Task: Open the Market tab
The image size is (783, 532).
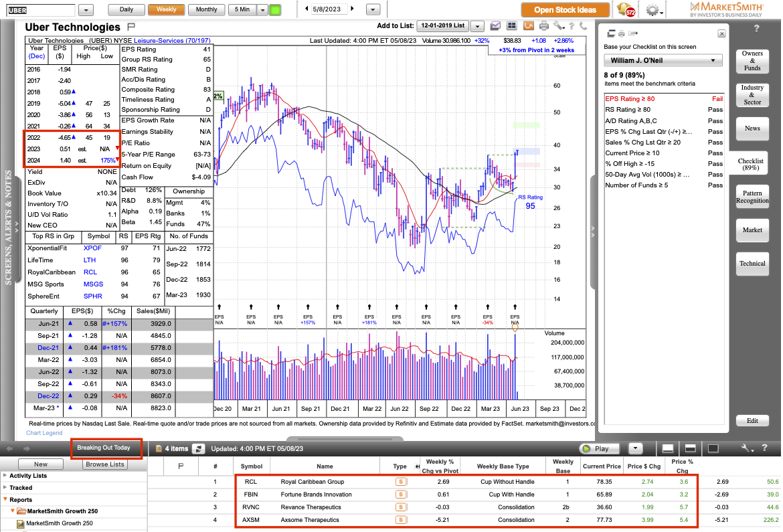Action: click(x=752, y=230)
